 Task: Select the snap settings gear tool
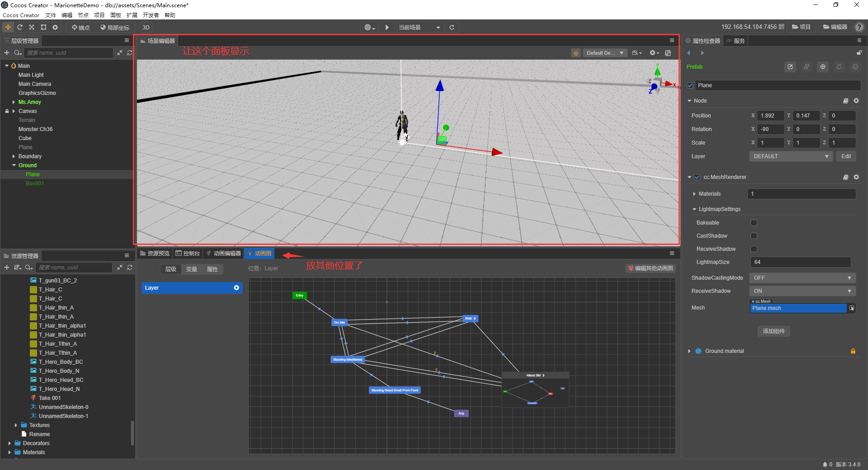click(x=55, y=27)
